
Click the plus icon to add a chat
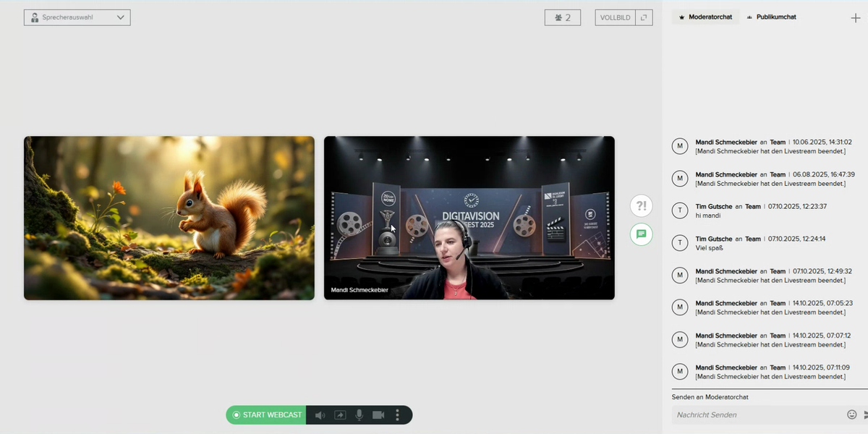point(856,17)
